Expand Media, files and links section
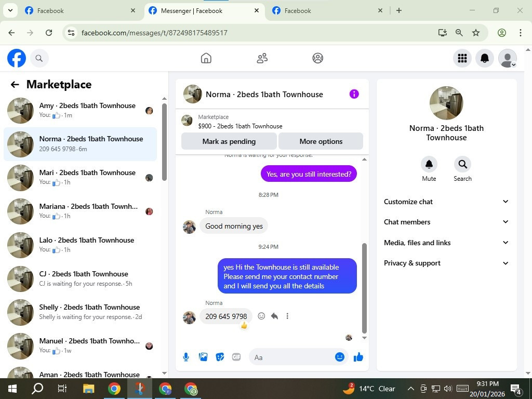 point(446,243)
